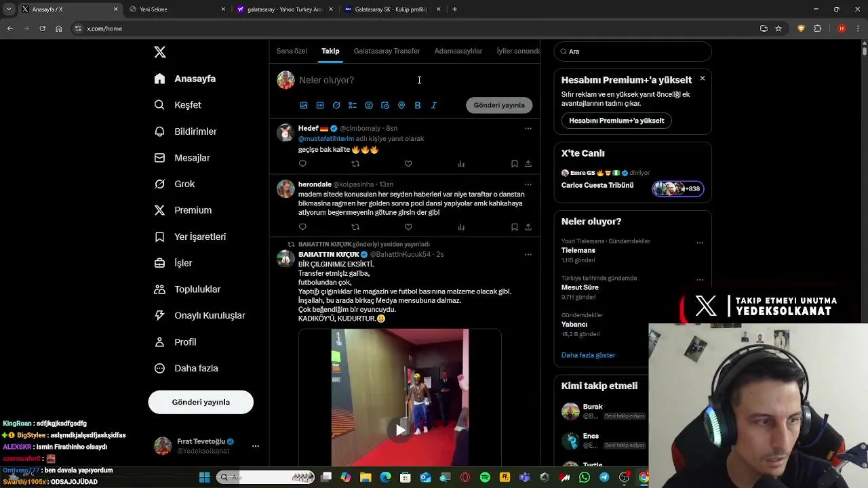Toggle italic formatting in composer
The width and height of the screenshot is (868, 488).
click(x=434, y=105)
